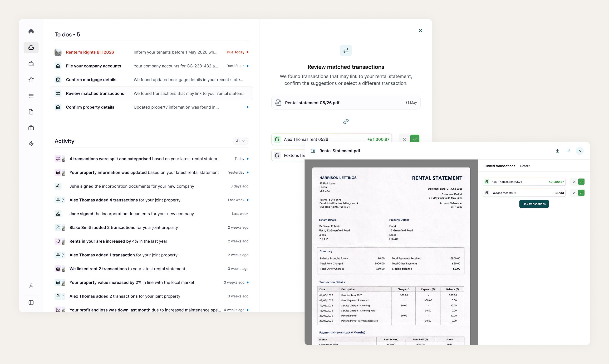Open Alex Thomas added 1 transaction activity
Viewport: 609px width, 364px height.
(x=152, y=255)
